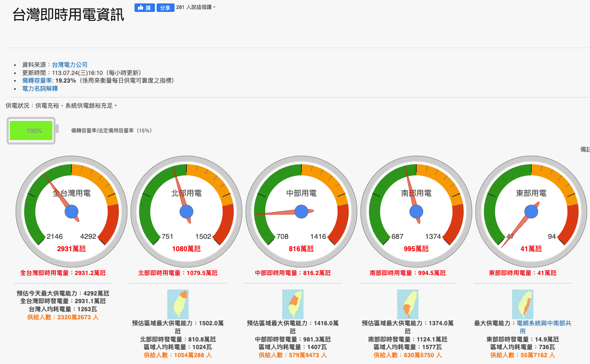The image size is (590, 364).
Task: Click the Facebook 分享 share button
Action: coord(165,8)
